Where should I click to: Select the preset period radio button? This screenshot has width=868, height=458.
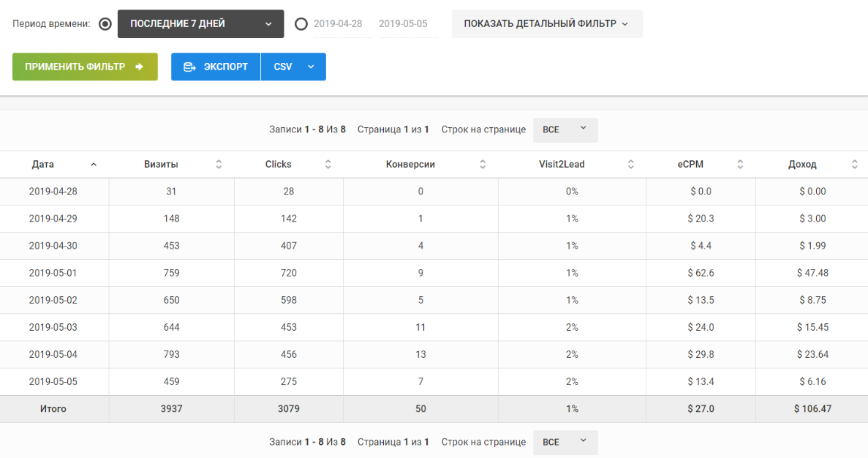[105, 23]
